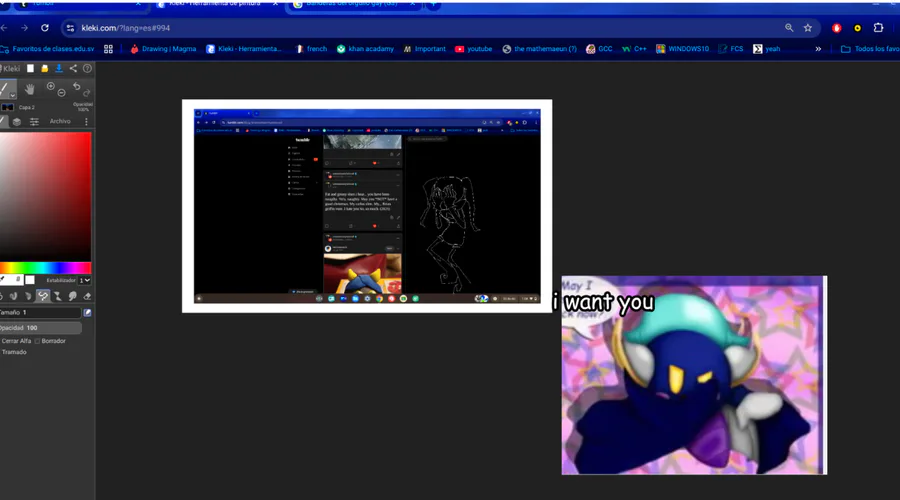Open the khan acadamy bookmark
Screen dimensions: 900x500
(x=365, y=49)
